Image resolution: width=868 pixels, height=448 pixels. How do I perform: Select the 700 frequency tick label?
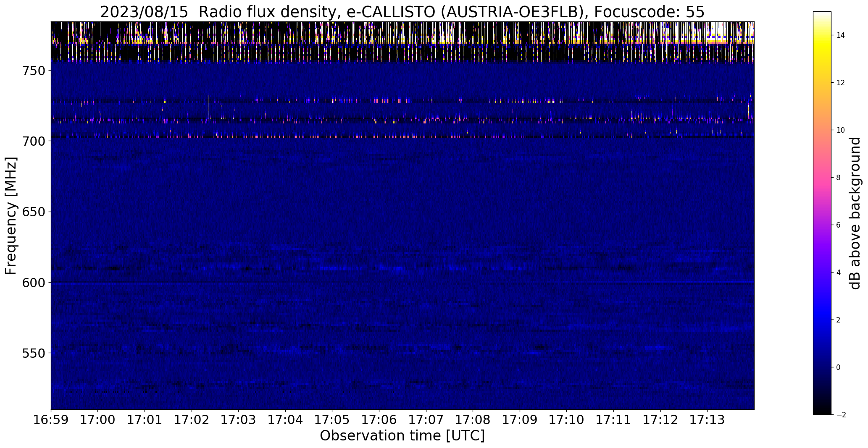(x=33, y=141)
